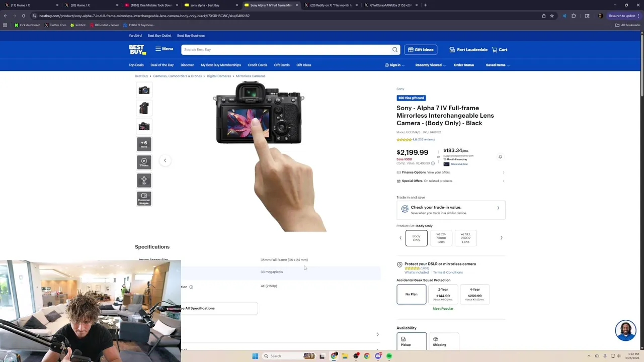Open the Windows Start button
Image resolution: width=644 pixels, height=362 pixels.
pyautogui.click(x=255, y=356)
